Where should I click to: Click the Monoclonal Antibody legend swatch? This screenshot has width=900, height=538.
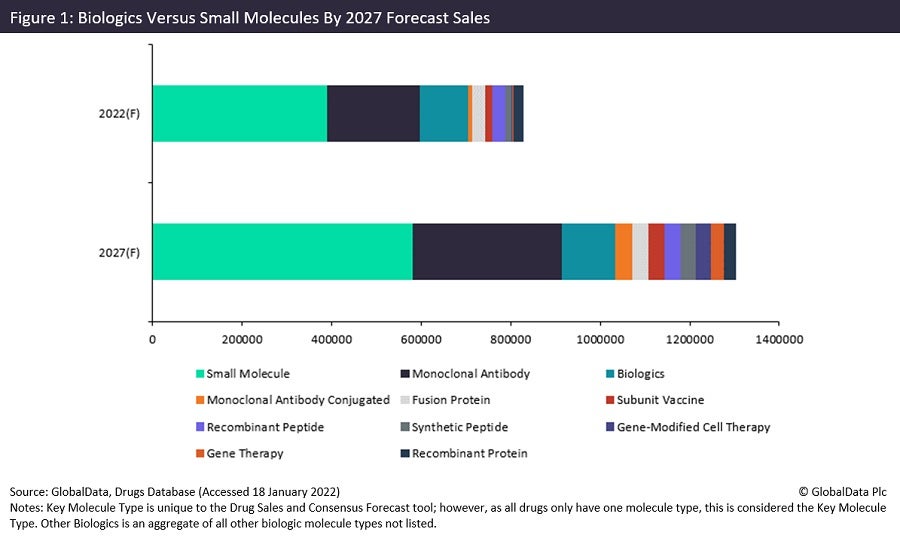(x=405, y=374)
